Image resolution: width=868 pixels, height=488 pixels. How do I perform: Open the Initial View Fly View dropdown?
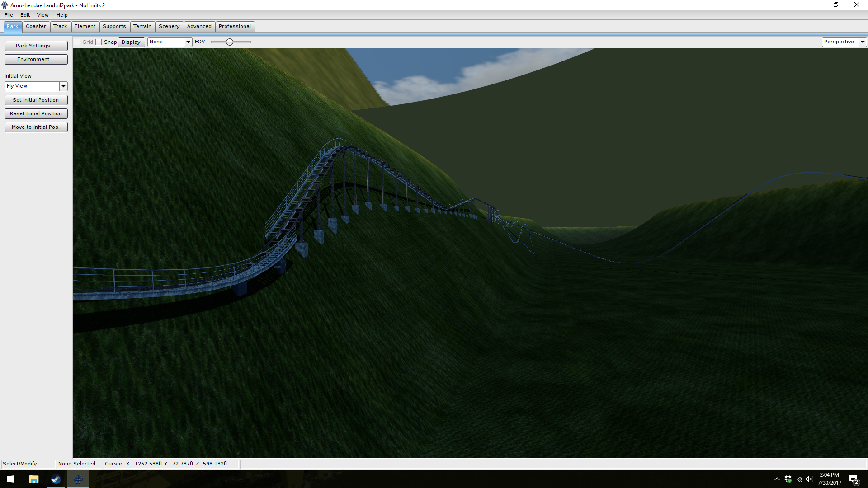point(63,86)
